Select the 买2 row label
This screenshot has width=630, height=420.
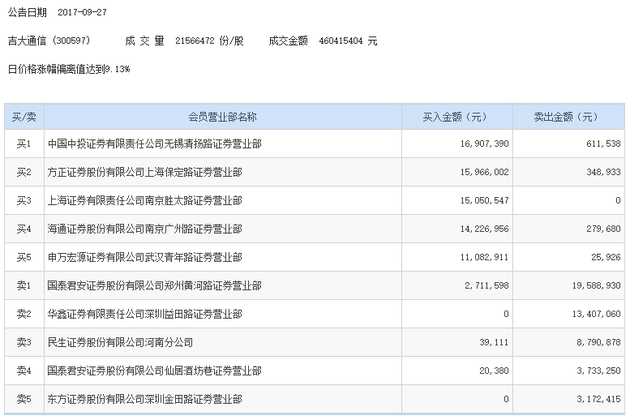click(24, 172)
